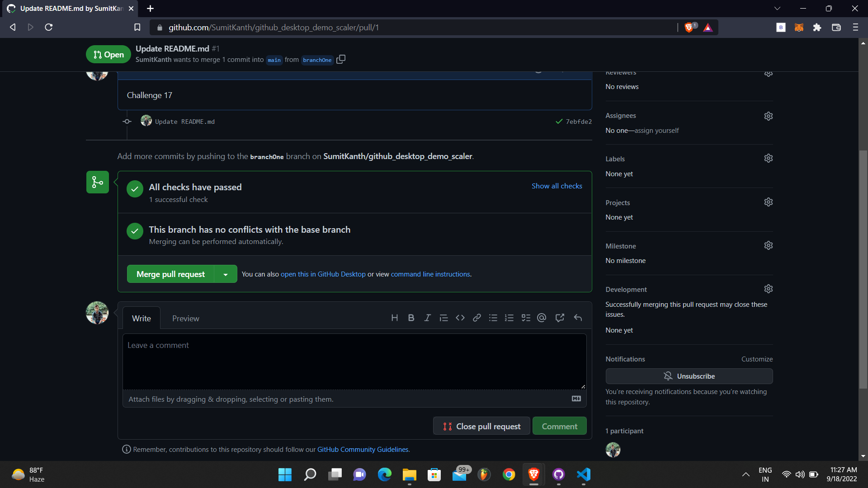
Task: Add a bulleted list to the comment
Action: click(493, 318)
